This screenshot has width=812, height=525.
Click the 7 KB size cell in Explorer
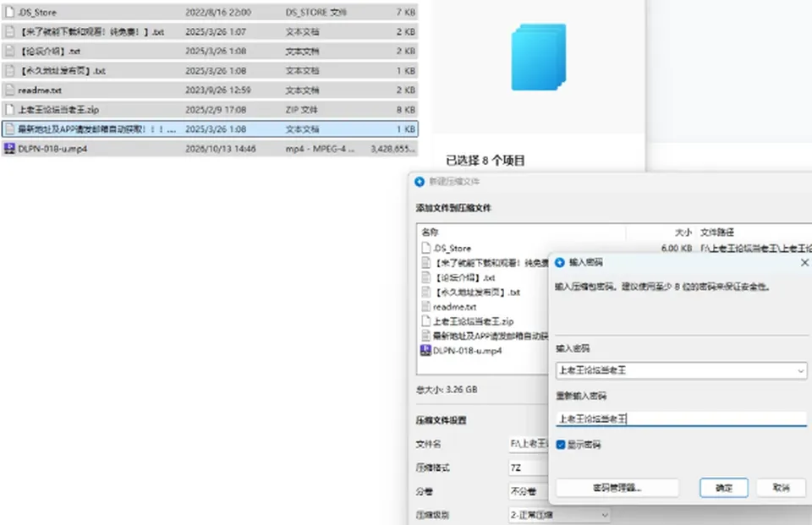(406, 13)
